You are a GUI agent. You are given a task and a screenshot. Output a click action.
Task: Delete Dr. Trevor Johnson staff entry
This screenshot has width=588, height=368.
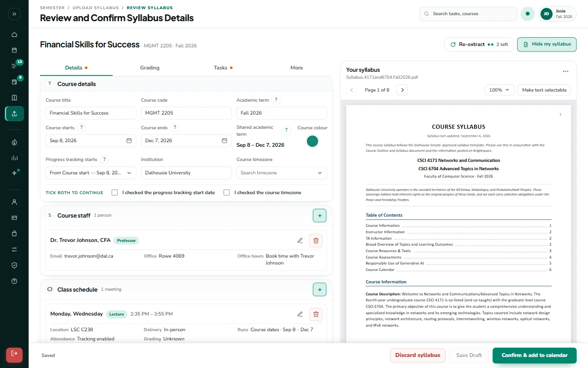point(316,240)
